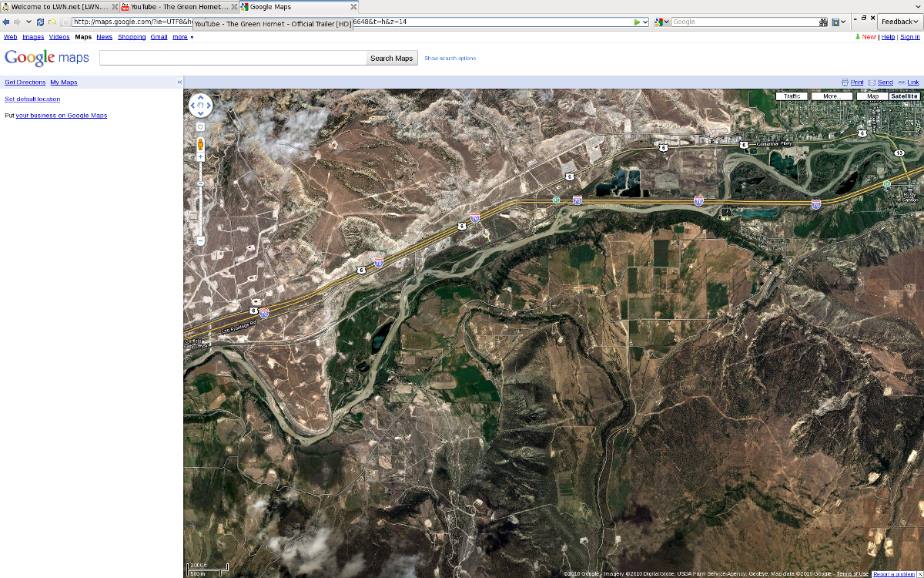Viewport: 924px width, 578px height.
Task: Close the YouTube tab
Action: tap(234, 6)
